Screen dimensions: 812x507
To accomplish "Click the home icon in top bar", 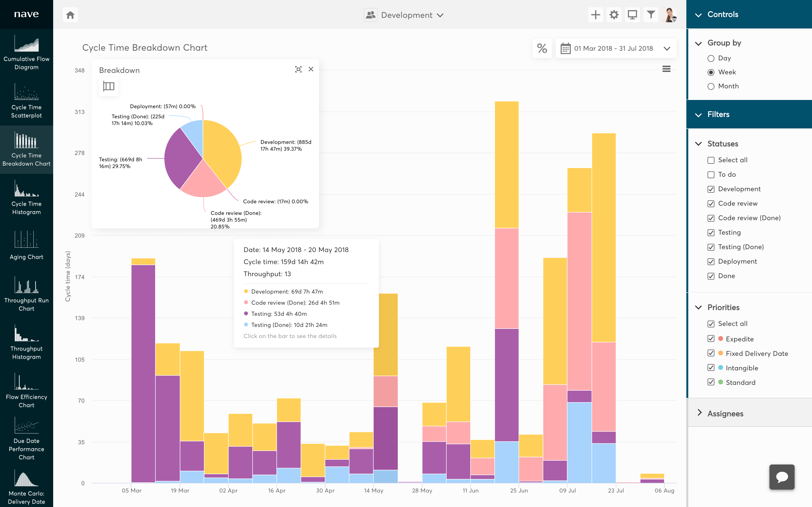I will click(x=70, y=15).
